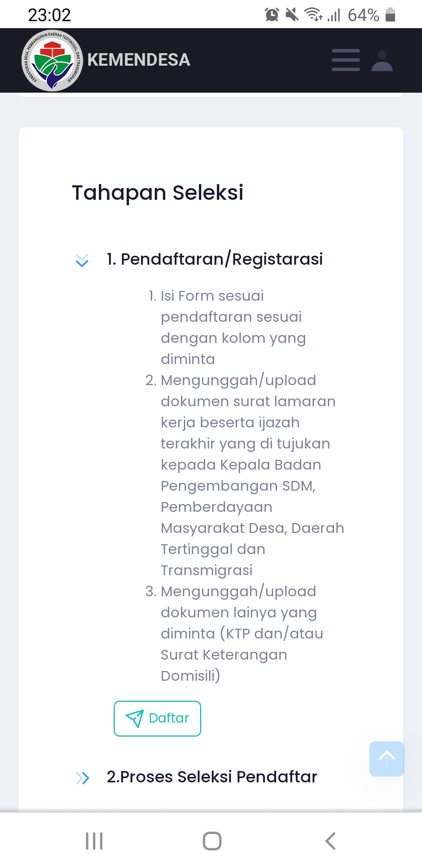Tap the alarm clock status icon
Viewport: 422px width, 868px height.
tap(272, 15)
